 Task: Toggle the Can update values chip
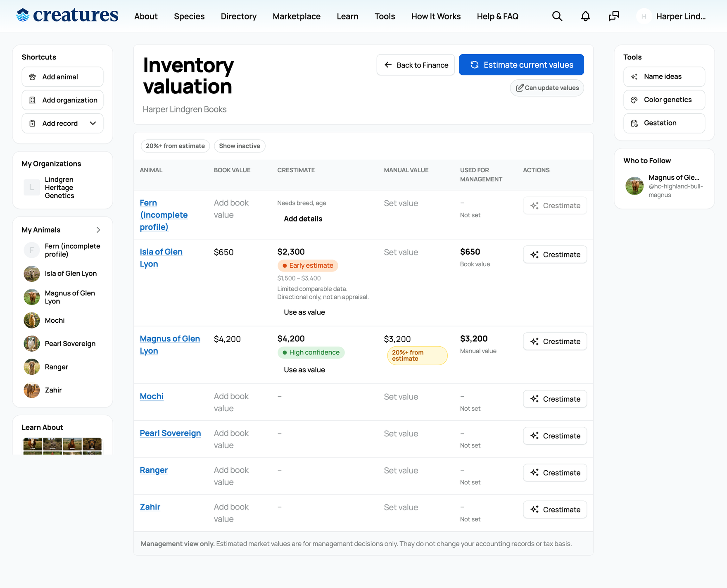coord(547,88)
